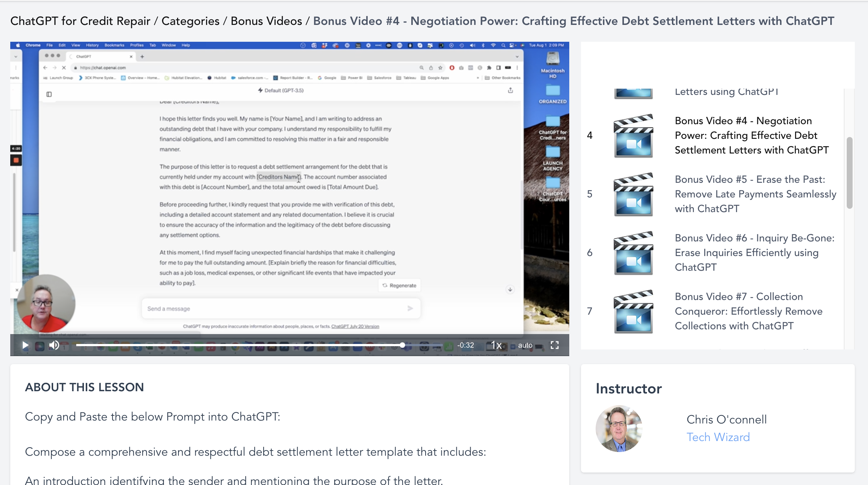Click the ChatGPT sidebar toggle icon in video
Image resolution: width=868 pixels, height=485 pixels.
pyautogui.click(x=49, y=94)
